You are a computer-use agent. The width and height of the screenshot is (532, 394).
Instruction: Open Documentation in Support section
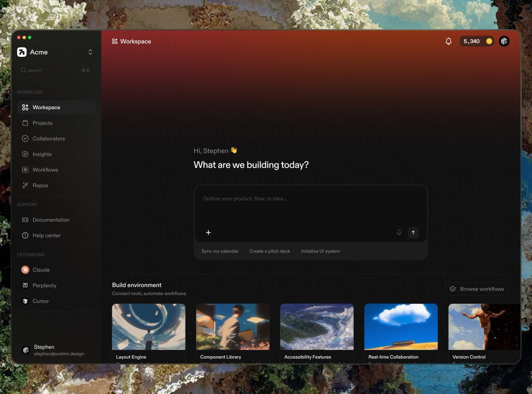56,220
